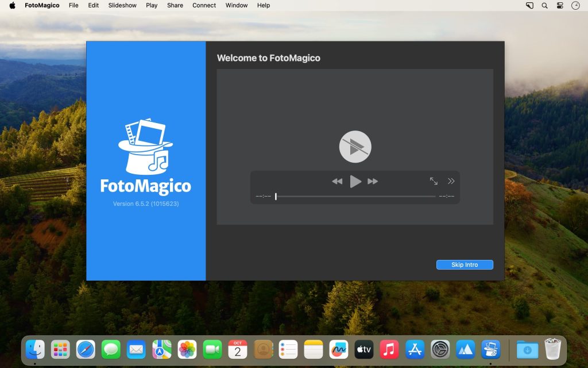Open Launchpad from the Dock
The width and height of the screenshot is (588, 368).
click(x=60, y=350)
